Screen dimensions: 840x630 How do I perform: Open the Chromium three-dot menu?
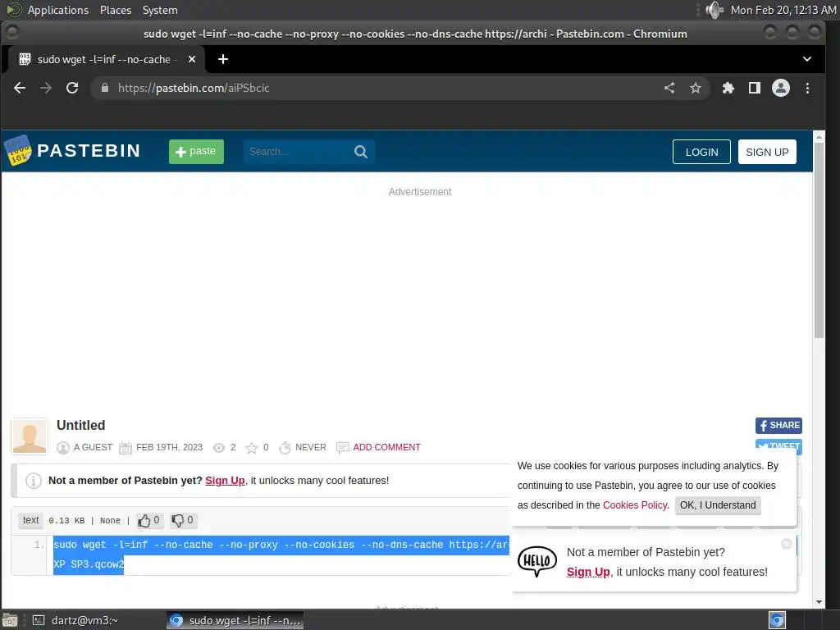pos(807,88)
